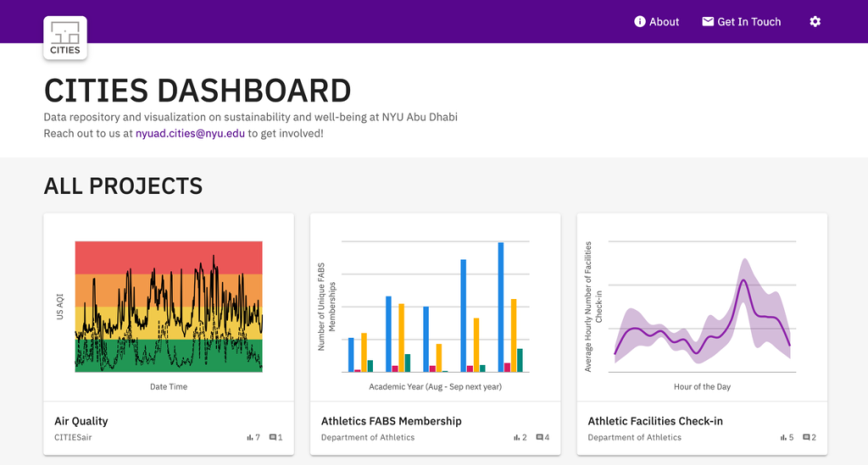Select the Air Quality project title
This screenshot has width=868, height=465.
[x=81, y=421]
